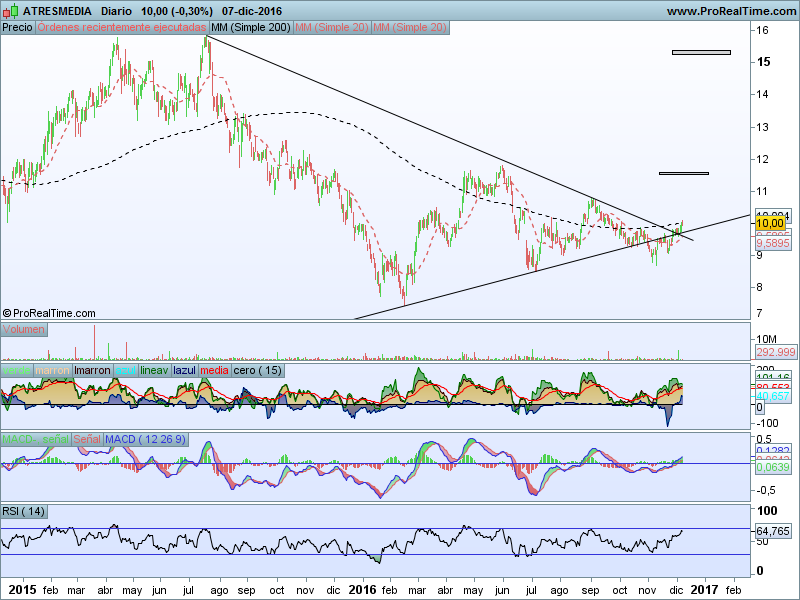Click the 'lazul' legend tag
Viewport: 800px width, 600px height.
click(x=184, y=370)
